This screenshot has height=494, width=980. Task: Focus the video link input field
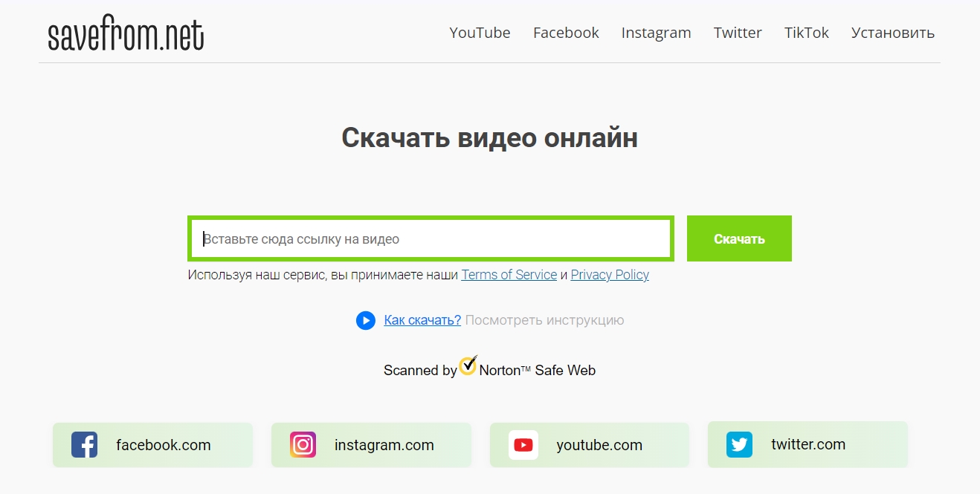tap(431, 238)
